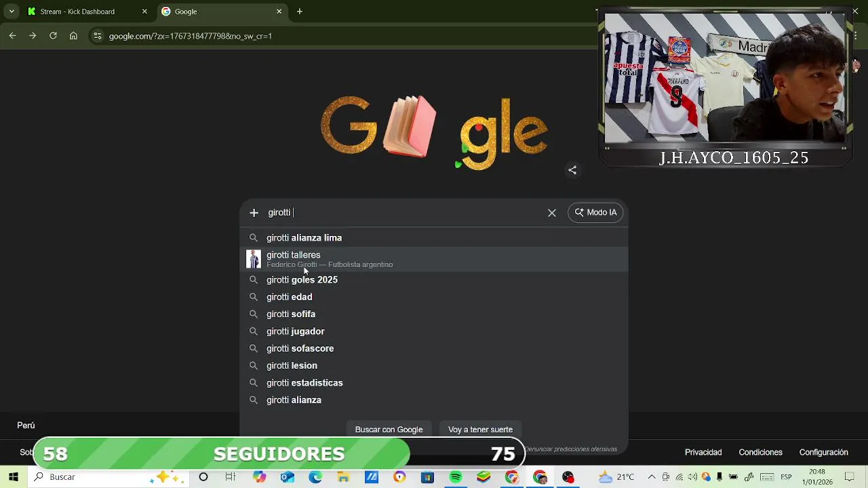Open a new browser tab

coord(300,12)
